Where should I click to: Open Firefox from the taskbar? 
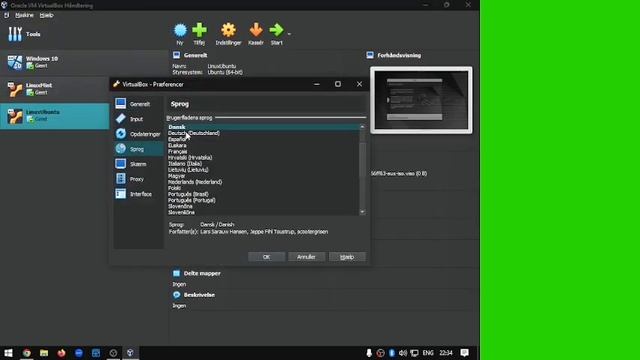pos(61,353)
